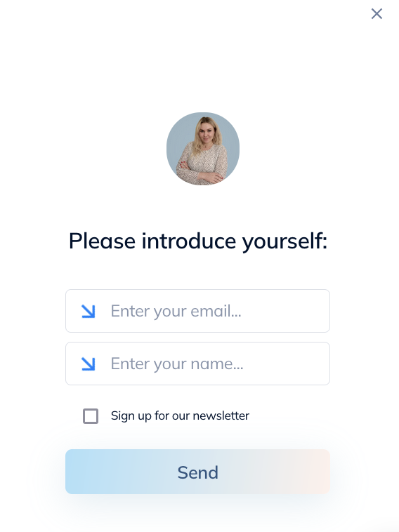
Task: Click the peach-tinted right side of Send
Action: (302, 472)
